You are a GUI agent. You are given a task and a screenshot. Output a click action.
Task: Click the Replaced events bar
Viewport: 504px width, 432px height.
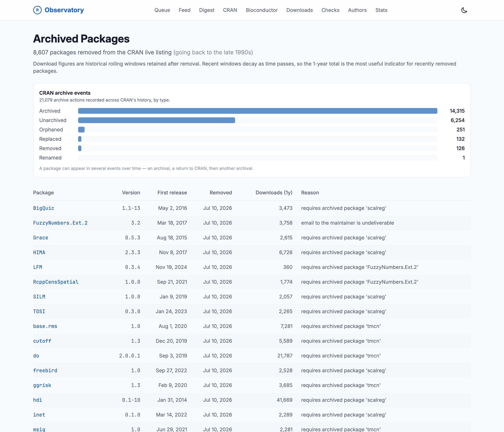point(80,139)
